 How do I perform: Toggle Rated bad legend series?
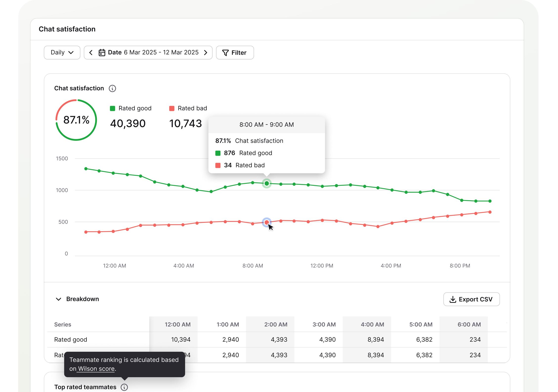coord(188,108)
